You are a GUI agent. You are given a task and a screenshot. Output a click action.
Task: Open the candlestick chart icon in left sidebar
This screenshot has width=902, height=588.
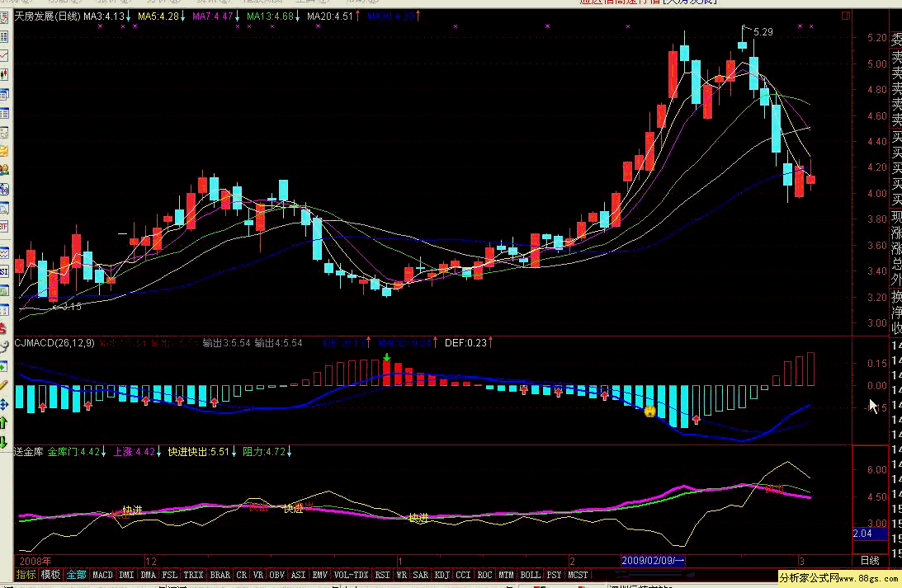click(4, 74)
